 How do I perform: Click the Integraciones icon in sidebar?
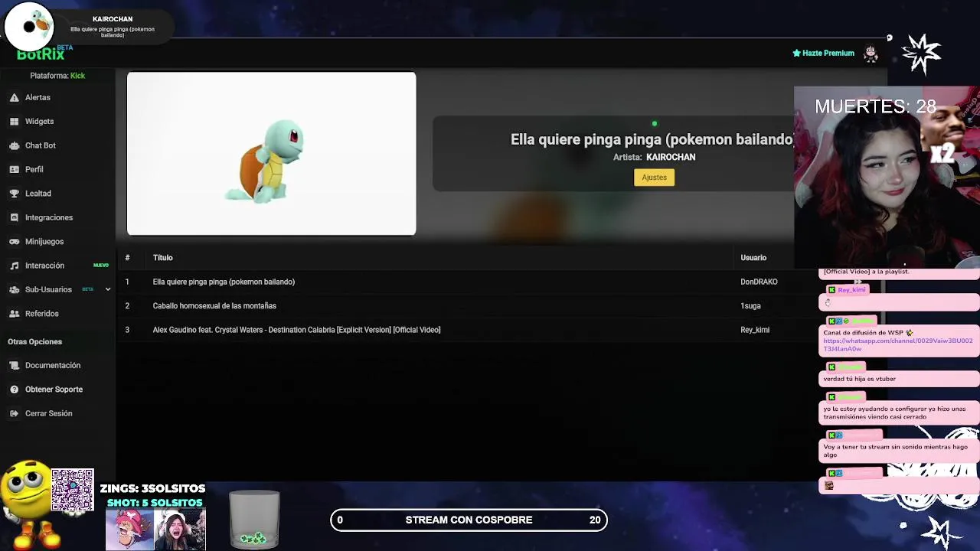pyautogui.click(x=14, y=217)
